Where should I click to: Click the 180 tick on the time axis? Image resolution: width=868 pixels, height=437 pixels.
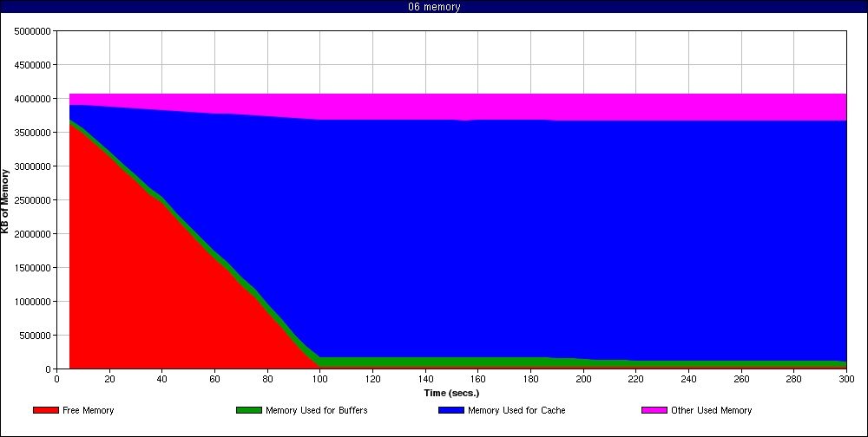pyautogui.click(x=530, y=379)
